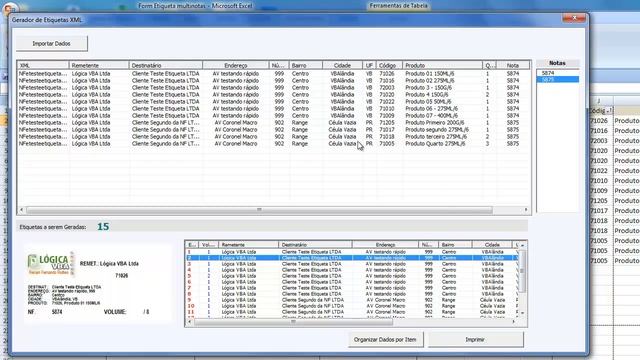The height and width of the screenshot is (360, 640).
Task: Click the main list horizontal scrollbar thumb
Action: click(x=259, y=210)
